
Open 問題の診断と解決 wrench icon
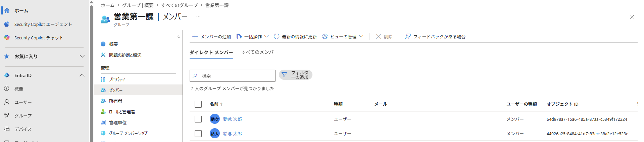[103, 55]
